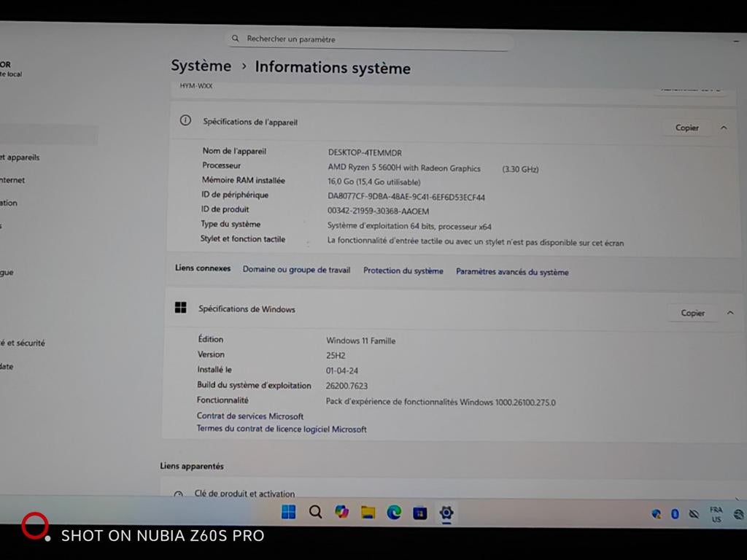Launch Microsoft Edge from taskbar
This screenshot has width=747, height=560.
click(x=394, y=513)
